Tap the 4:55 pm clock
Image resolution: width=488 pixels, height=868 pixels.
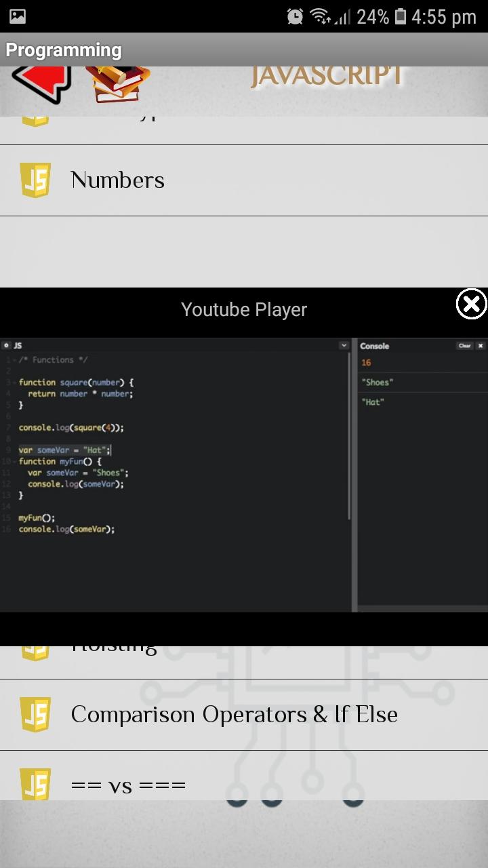(444, 17)
